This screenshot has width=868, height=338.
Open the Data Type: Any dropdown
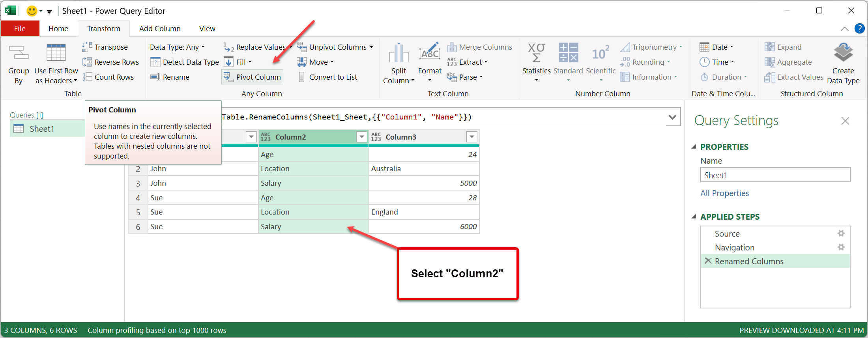177,47
